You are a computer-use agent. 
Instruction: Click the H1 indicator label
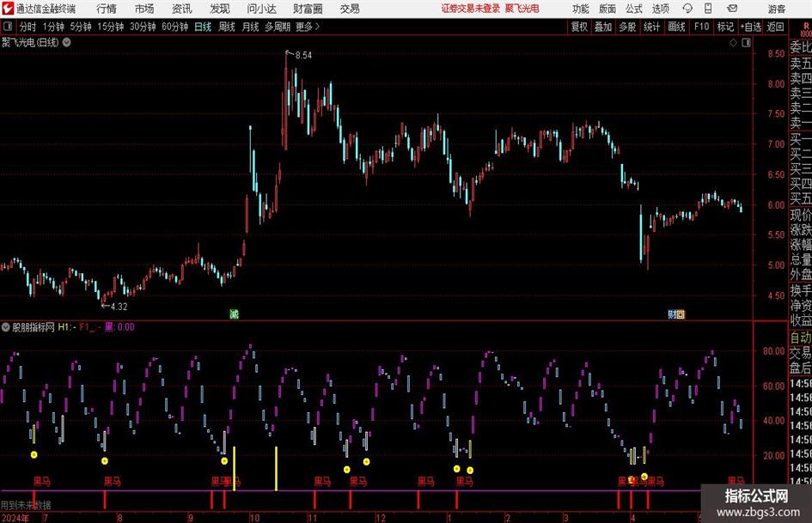tap(67, 326)
